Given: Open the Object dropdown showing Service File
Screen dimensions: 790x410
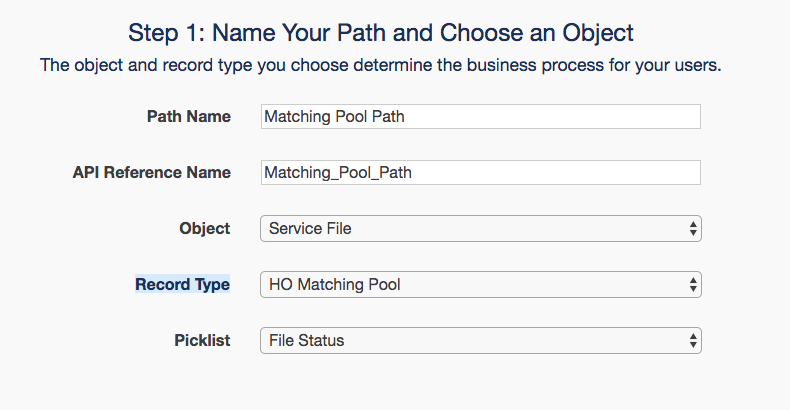Looking at the screenshot, I should coord(480,229).
